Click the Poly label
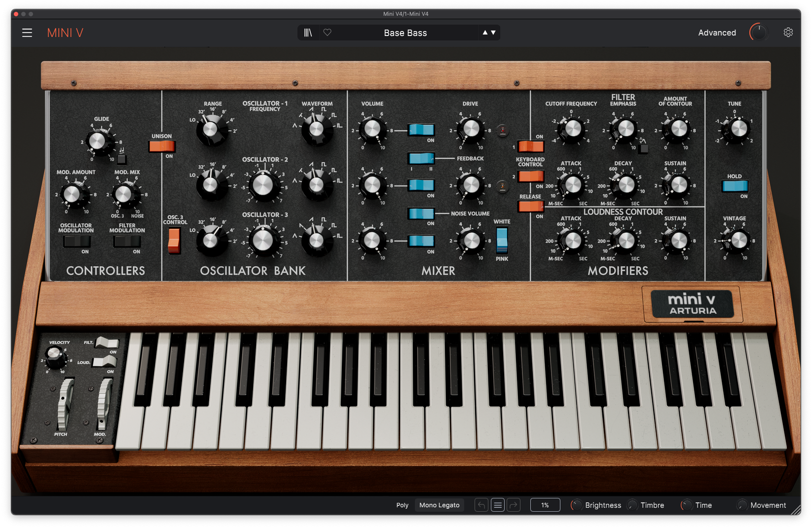Screen dimensions: 812x528 click(402, 505)
